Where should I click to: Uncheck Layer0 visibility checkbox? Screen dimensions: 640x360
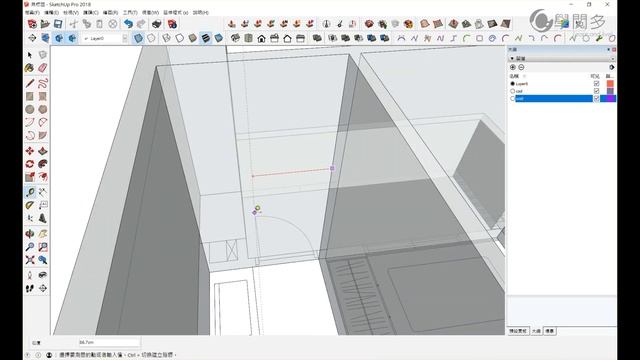point(596,84)
